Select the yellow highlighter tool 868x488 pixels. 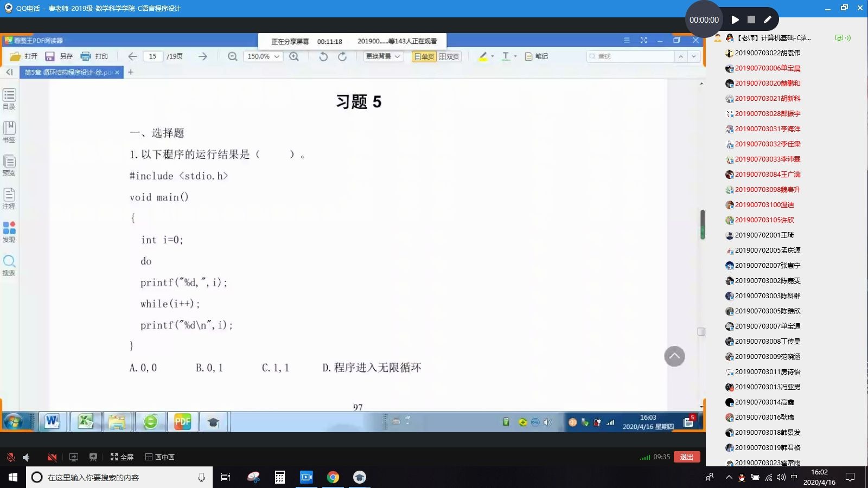(x=482, y=56)
